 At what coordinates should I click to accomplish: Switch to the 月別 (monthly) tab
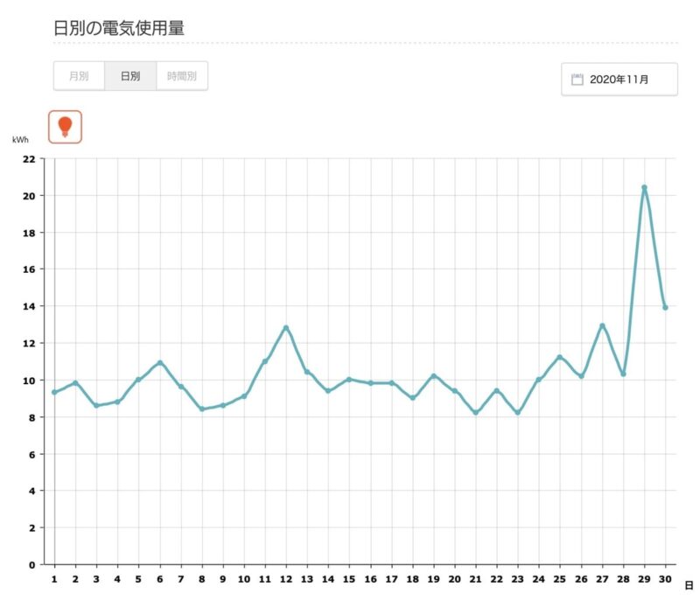[x=78, y=76]
